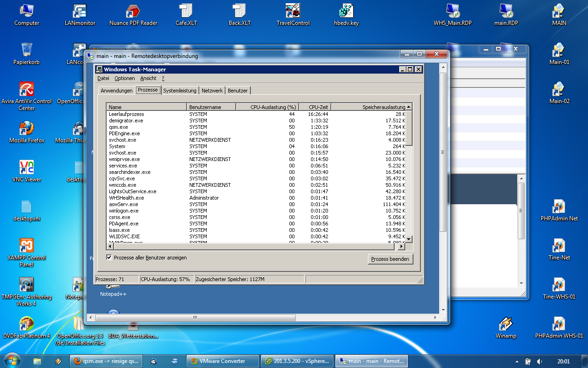Open the Main-01 desktop shortcut
The image size is (588, 368).
559,54
